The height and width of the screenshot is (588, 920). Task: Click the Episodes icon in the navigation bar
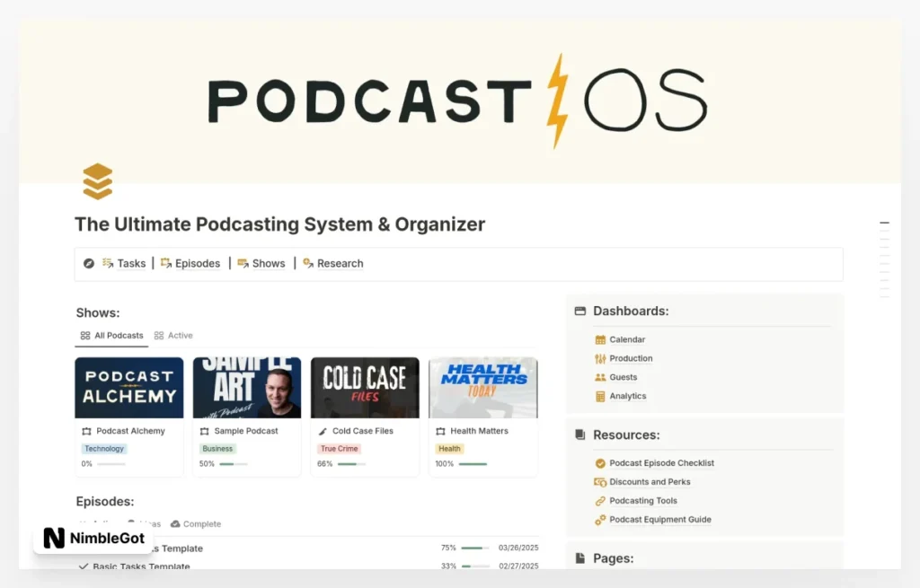(166, 263)
